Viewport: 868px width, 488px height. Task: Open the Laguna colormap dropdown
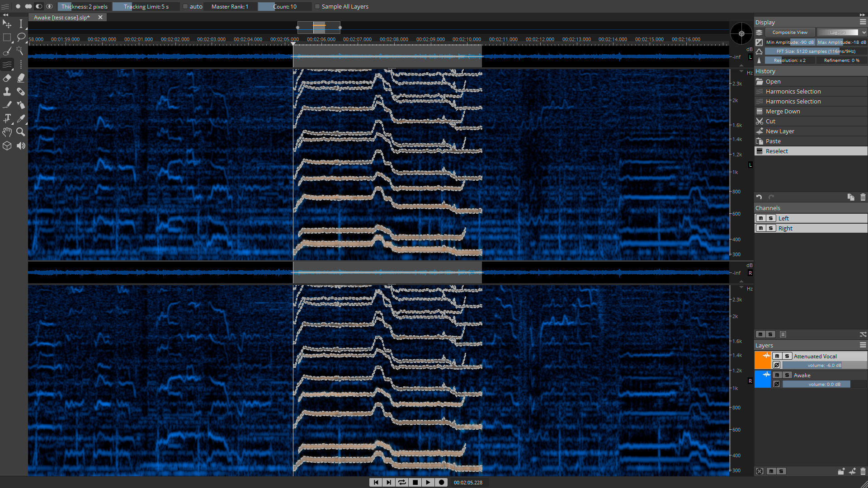[842, 33]
